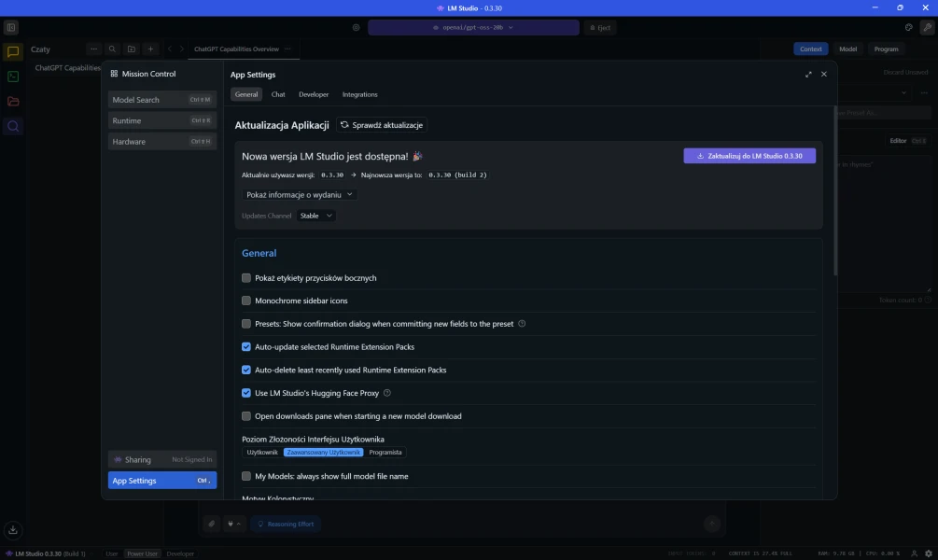
Task: Expand Pokaż informacje o wydaniu
Action: coord(300,195)
